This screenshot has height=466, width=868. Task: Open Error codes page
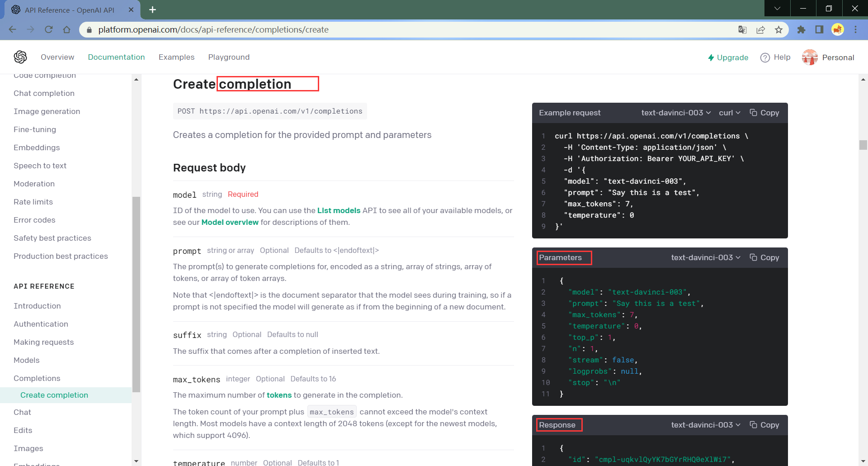coord(34,220)
